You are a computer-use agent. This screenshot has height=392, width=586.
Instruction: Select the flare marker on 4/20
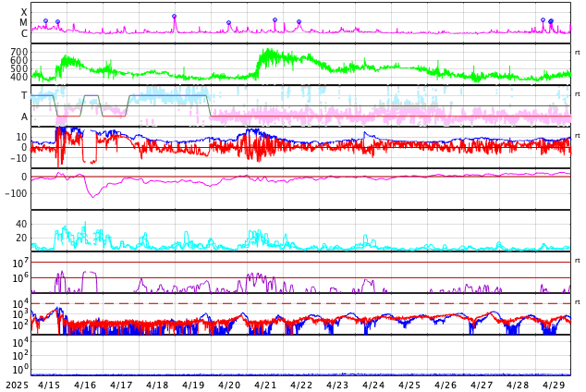[x=228, y=23]
